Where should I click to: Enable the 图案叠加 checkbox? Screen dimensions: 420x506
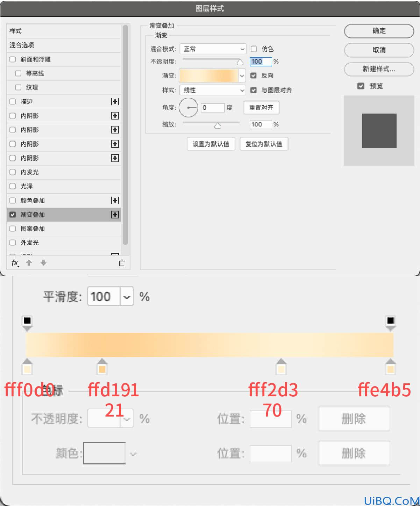click(x=13, y=229)
